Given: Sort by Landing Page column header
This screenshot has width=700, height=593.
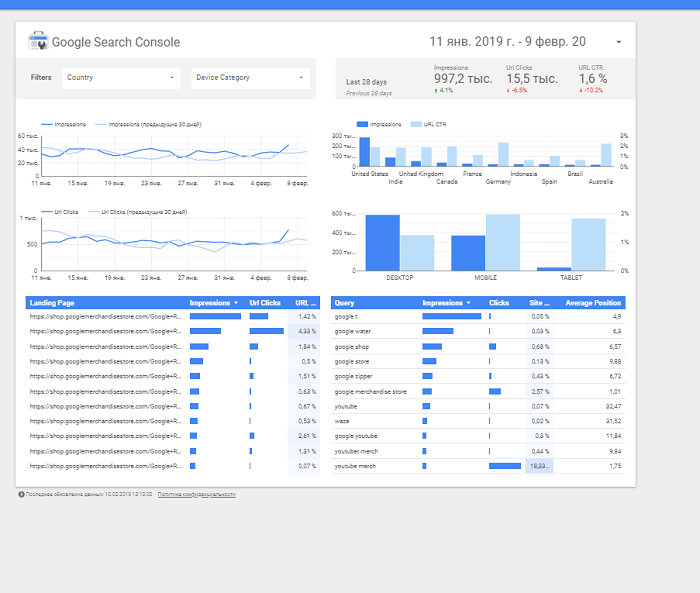Looking at the screenshot, I should pyautogui.click(x=52, y=302).
